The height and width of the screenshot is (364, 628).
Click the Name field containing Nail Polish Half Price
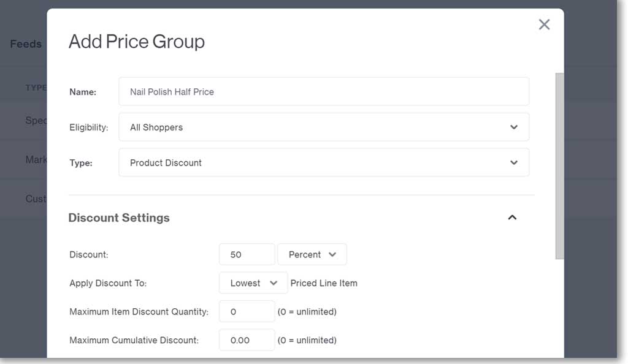point(323,92)
